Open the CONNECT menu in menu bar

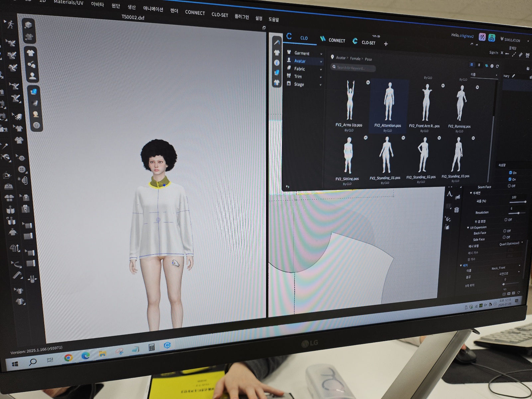(195, 13)
